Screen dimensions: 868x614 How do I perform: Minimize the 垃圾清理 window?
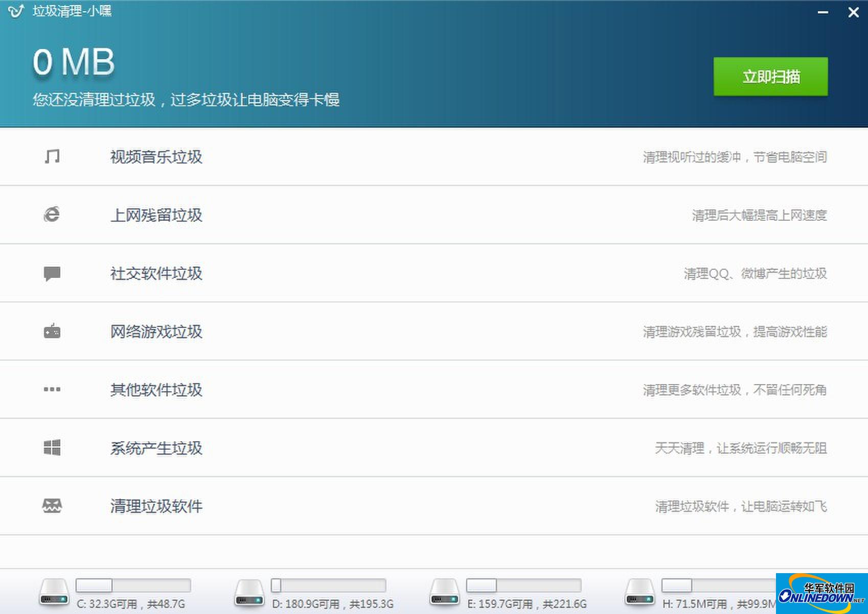(x=823, y=12)
